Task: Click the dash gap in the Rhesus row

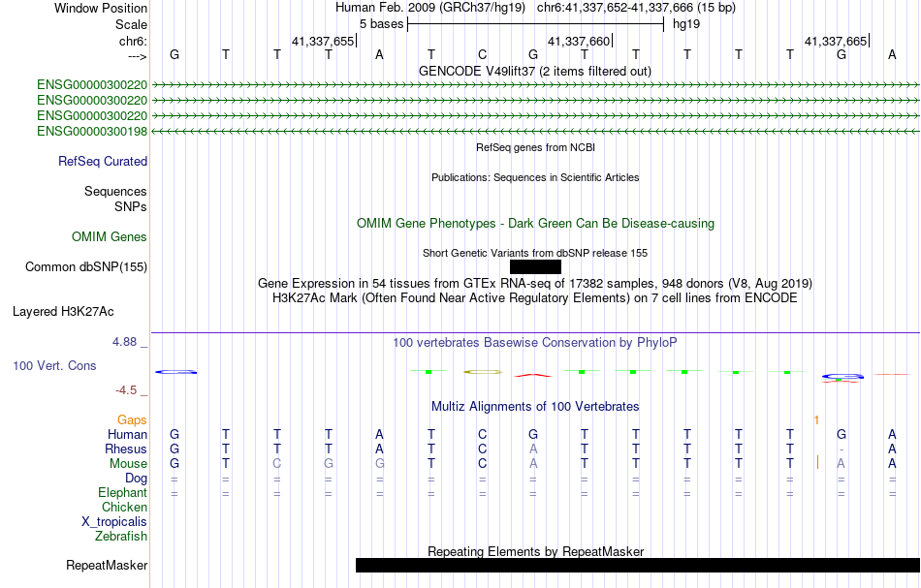Action: (x=842, y=449)
